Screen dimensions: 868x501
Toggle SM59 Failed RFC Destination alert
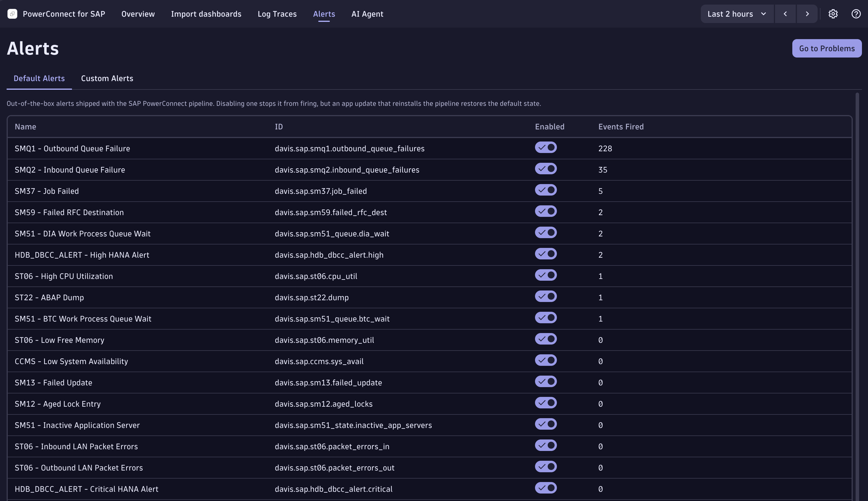pyautogui.click(x=546, y=211)
